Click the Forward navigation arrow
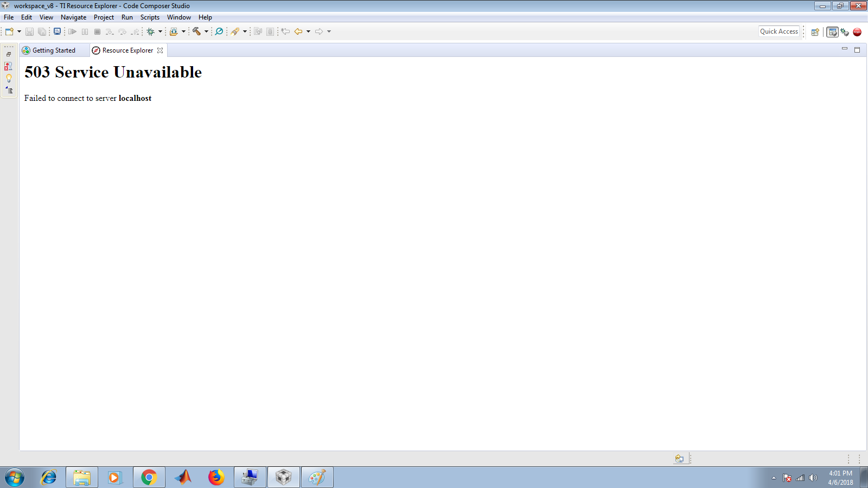The height and width of the screenshot is (488, 868). coord(319,31)
